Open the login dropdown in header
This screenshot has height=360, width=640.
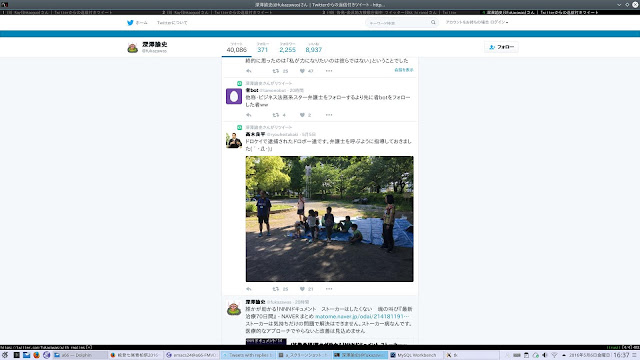pos(477,22)
